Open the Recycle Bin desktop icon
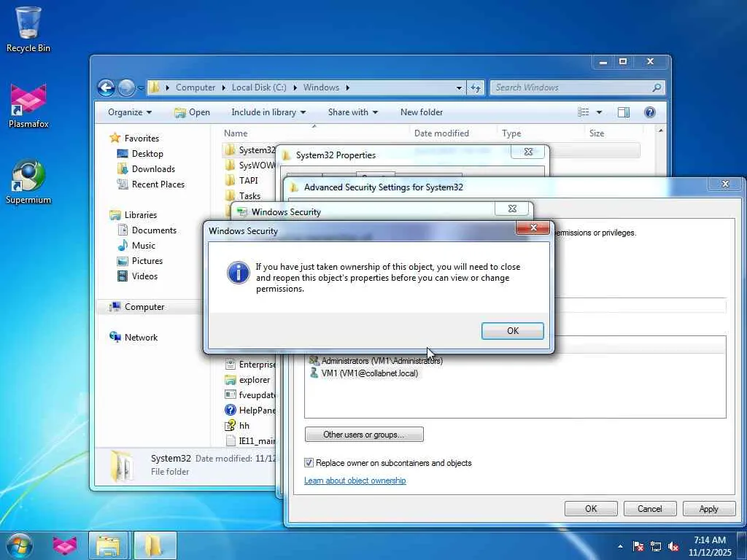This screenshot has width=747, height=560. pos(28,29)
